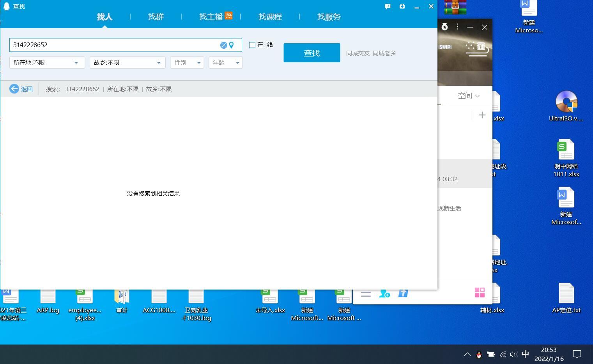Open the 所在地:不限 location dropdown
This screenshot has width=593, height=364.
[x=47, y=62]
